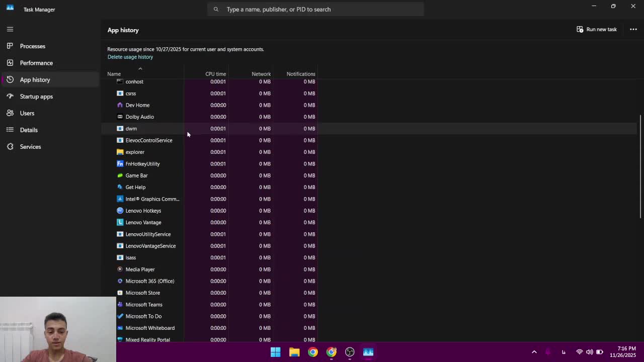Click the Delete usage history link

pyautogui.click(x=130, y=57)
